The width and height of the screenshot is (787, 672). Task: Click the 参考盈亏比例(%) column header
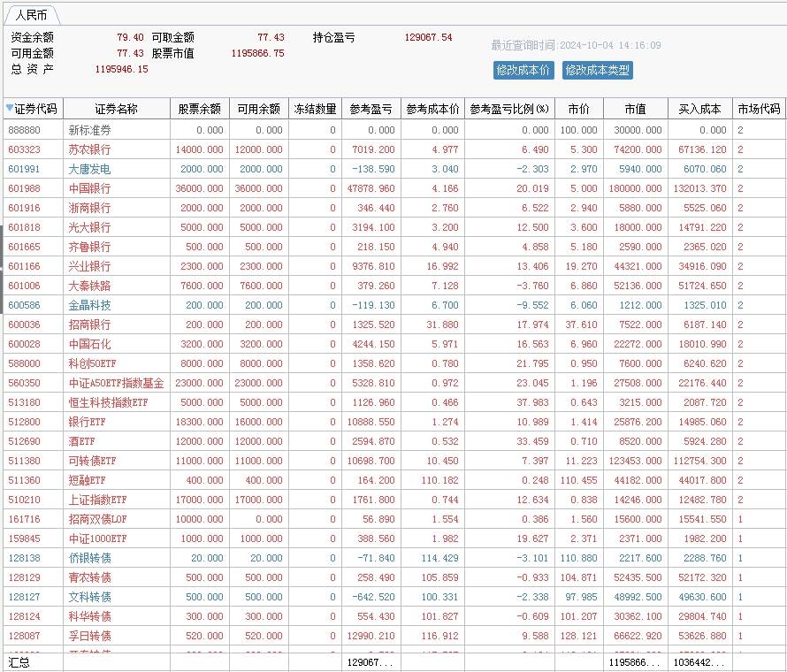509,109
